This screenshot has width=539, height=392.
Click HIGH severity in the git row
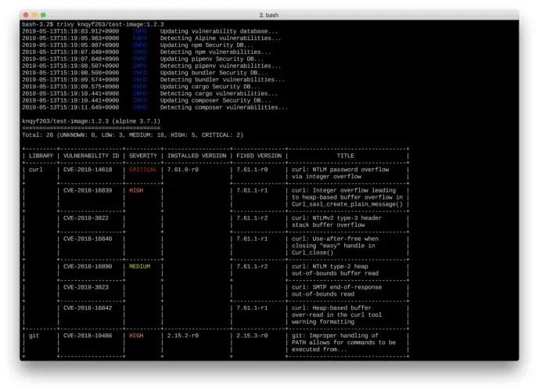pos(136,336)
